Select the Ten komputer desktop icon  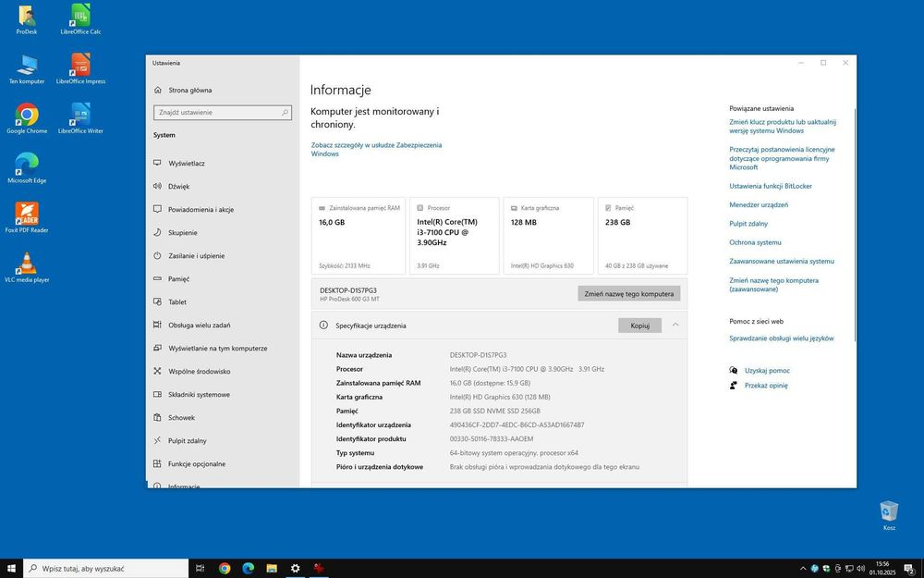pyautogui.click(x=27, y=69)
